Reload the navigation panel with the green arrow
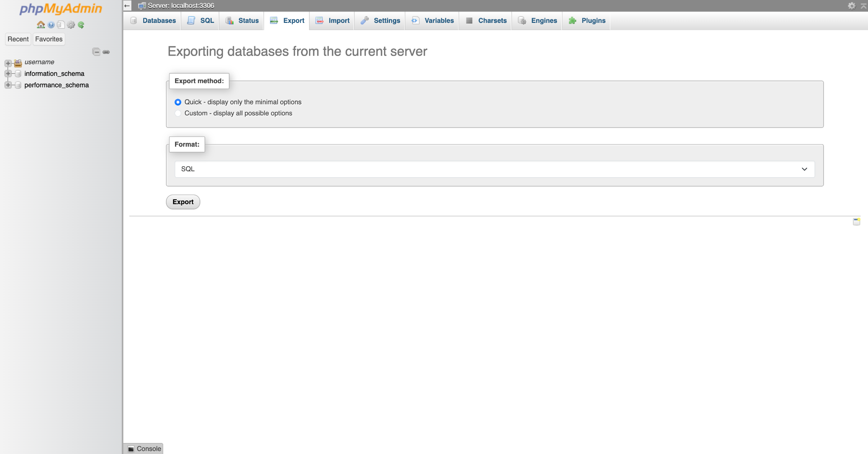The height and width of the screenshot is (454, 868). pos(81,25)
